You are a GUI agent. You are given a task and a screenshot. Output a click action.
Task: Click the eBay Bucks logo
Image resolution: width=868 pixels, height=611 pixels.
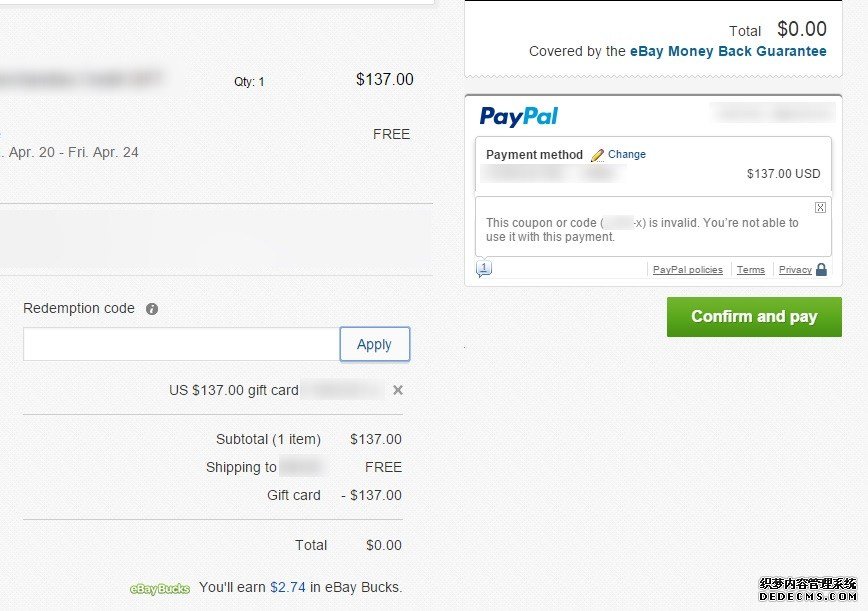coord(160,589)
